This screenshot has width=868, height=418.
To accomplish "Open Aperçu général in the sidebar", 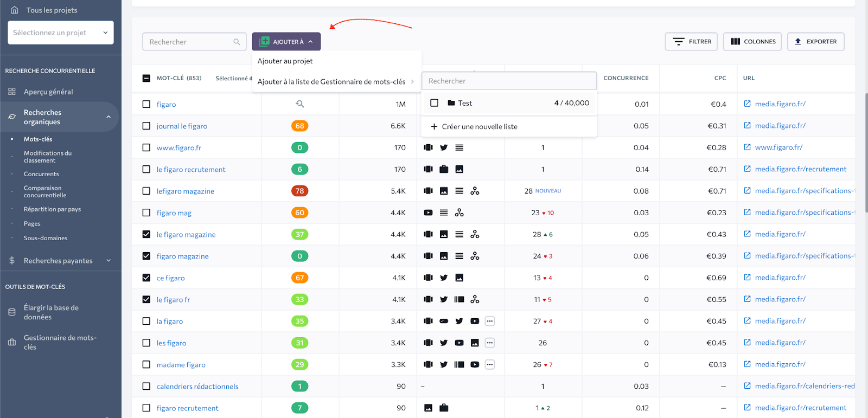I will (x=48, y=92).
